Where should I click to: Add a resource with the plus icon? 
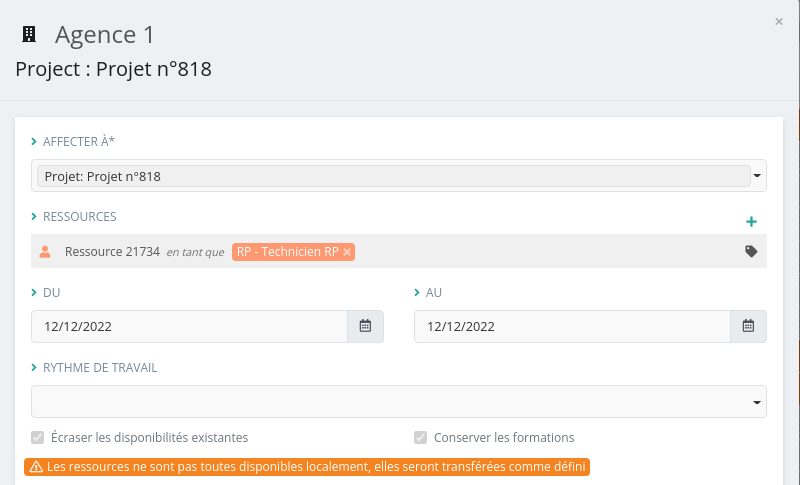click(751, 222)
